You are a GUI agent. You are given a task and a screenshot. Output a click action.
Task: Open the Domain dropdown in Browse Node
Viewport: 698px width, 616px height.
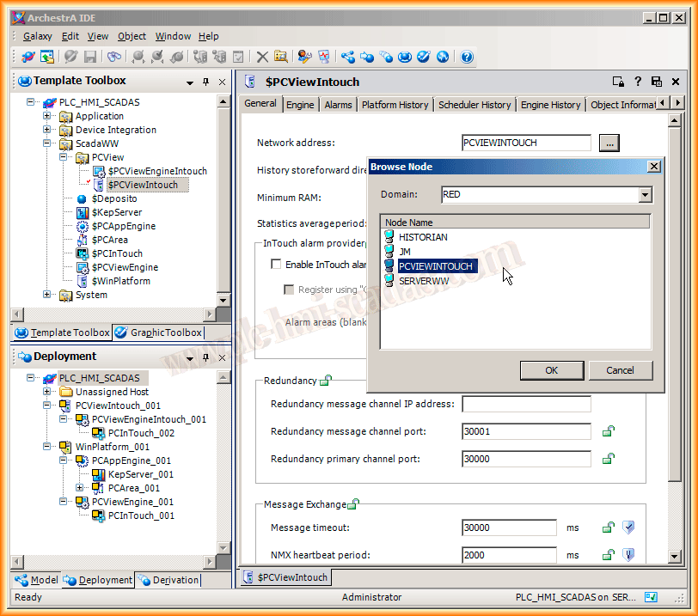[x=646, y=195]
